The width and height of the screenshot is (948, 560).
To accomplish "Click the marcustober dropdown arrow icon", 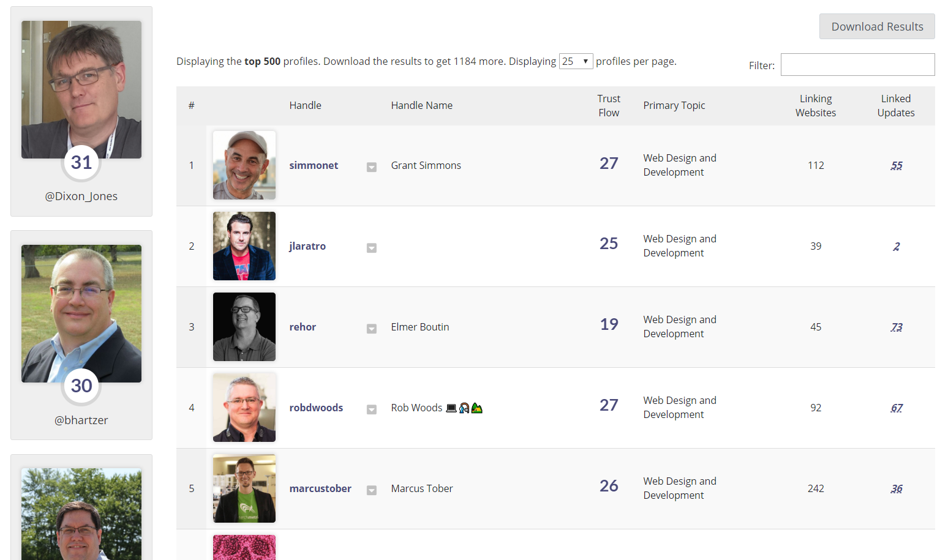I will point(371,490).
